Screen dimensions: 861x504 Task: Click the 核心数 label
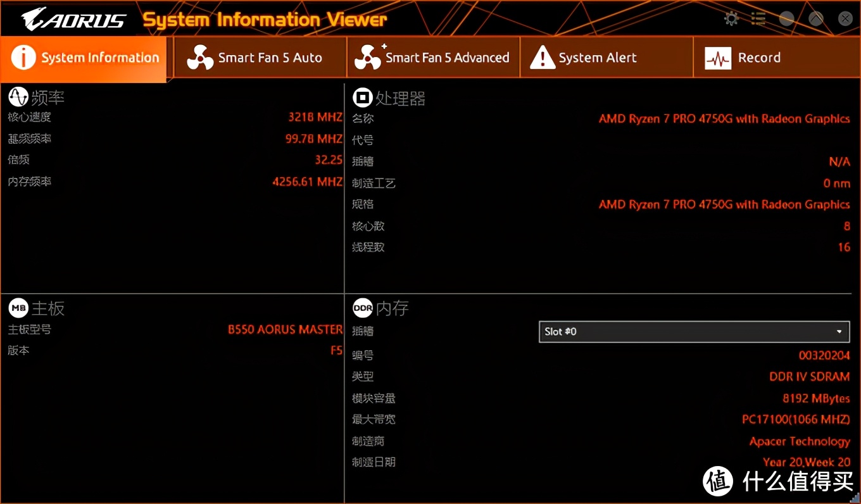(x=368, y=226)
